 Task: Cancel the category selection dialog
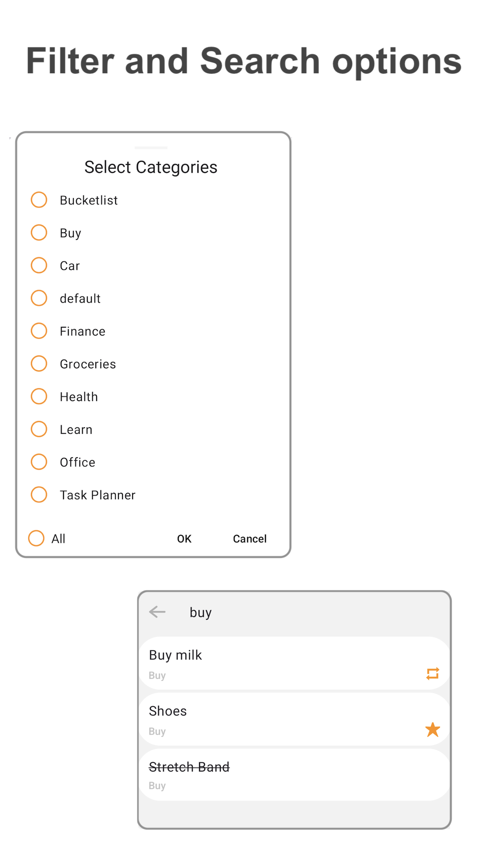tap(249, 538)
